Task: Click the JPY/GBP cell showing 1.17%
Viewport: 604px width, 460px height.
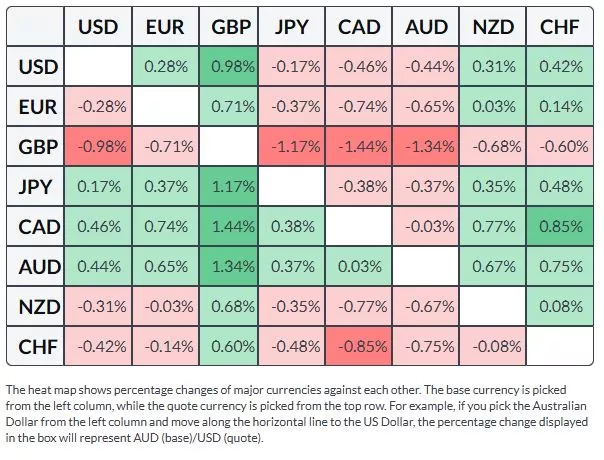Action: click(230, 185)
